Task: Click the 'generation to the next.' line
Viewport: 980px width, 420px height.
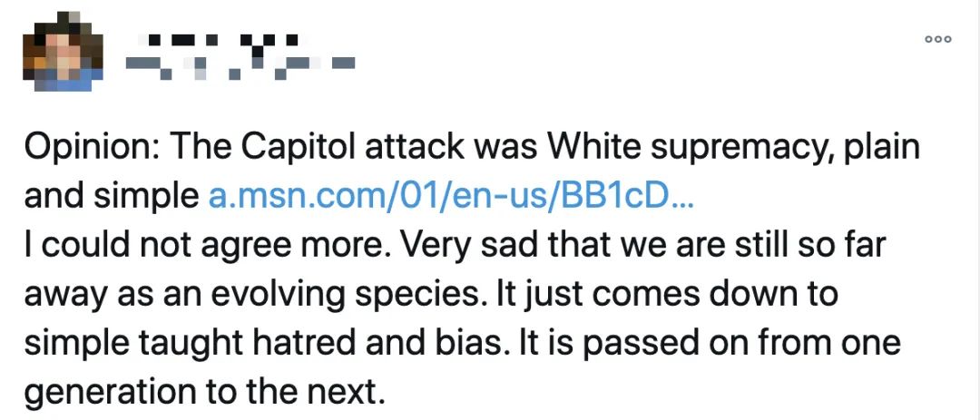Action: [200, 393]
